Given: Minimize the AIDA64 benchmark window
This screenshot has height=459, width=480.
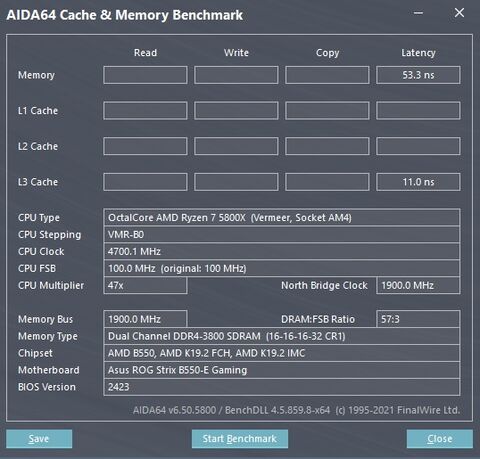Looking at the screenshot, I should pyautogui.click(x=418, y=13).
